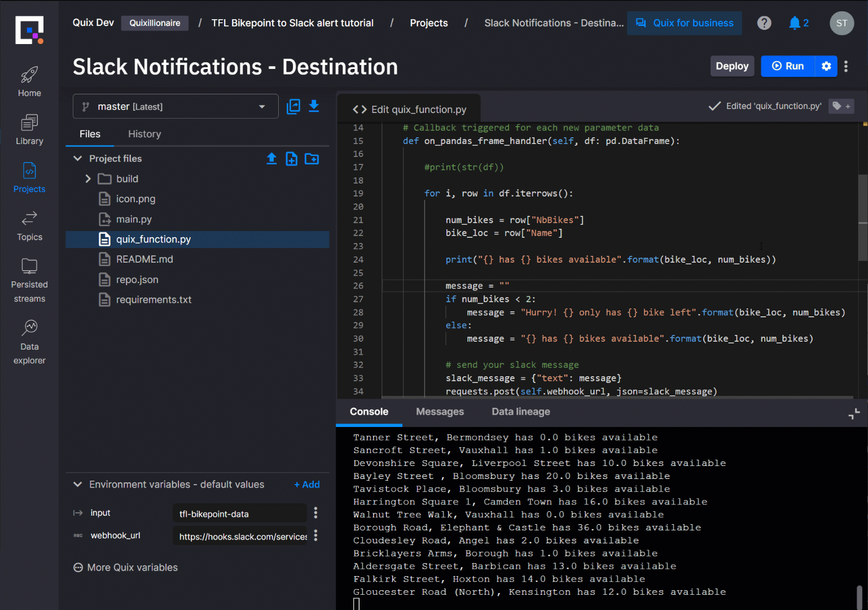Open the Library section
Viewport: 868px width, 610px height.
[29, 130]
